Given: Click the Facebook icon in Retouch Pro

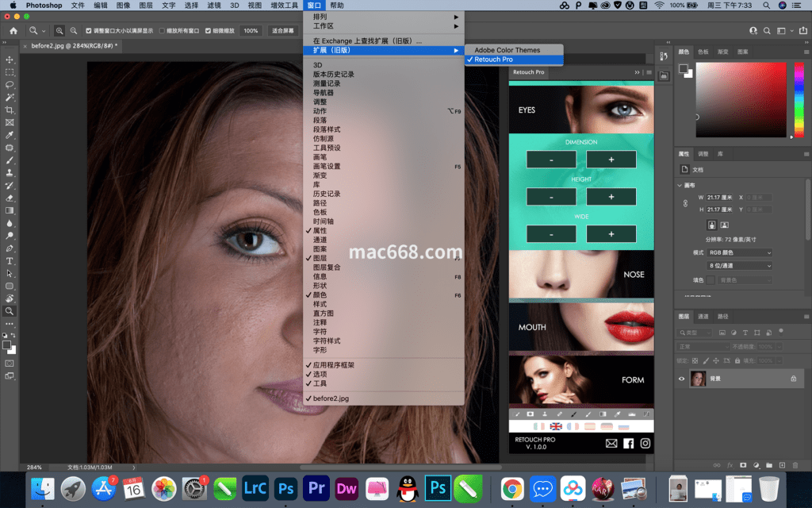Looking at the screenshot, I should point(628,443).
